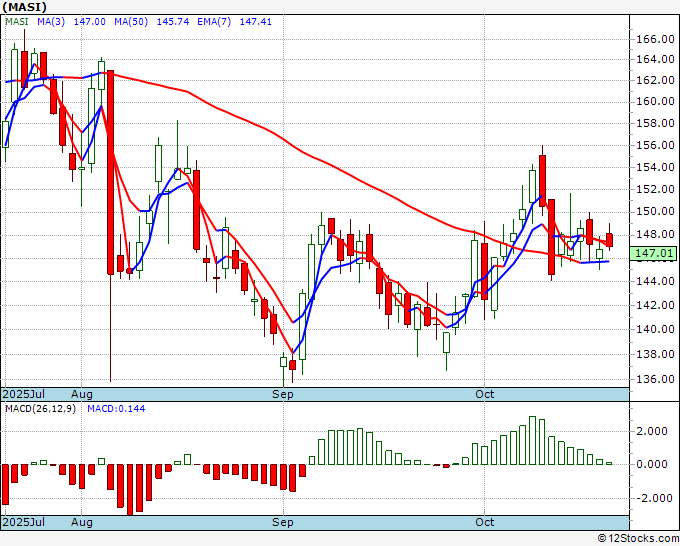Click 2025Jul on the MACD panel axis
This screenshot has width=680, height=546.
click(24, 522)
